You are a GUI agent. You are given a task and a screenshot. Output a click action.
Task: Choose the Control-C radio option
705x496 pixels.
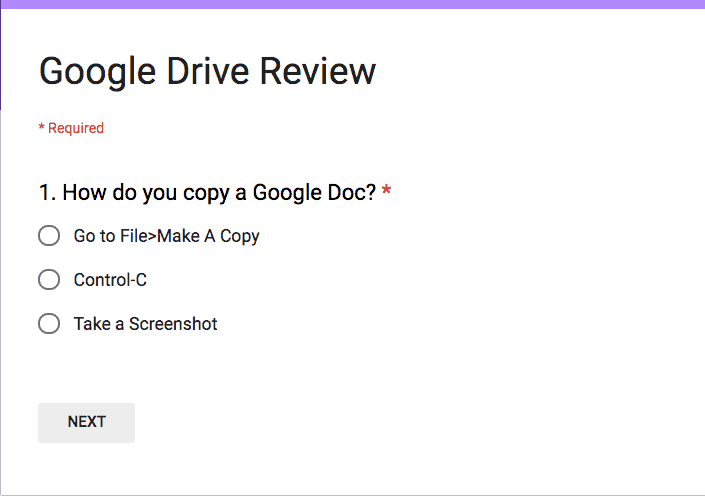[x=49, y=280]
